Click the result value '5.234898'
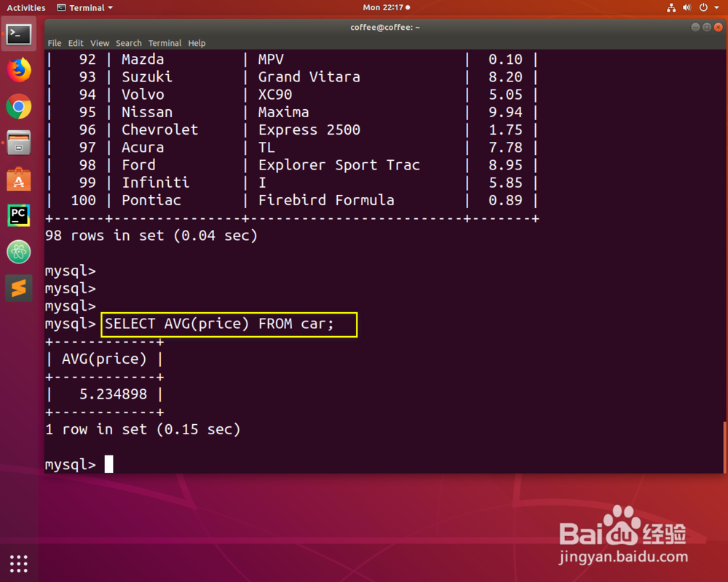Screen dimensions: 728x582 coord(113,394)
